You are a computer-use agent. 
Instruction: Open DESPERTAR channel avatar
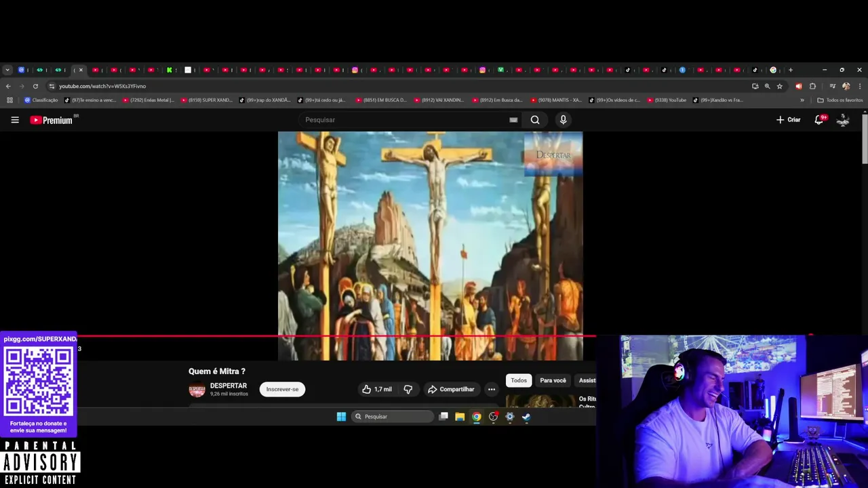click(197, 390)
